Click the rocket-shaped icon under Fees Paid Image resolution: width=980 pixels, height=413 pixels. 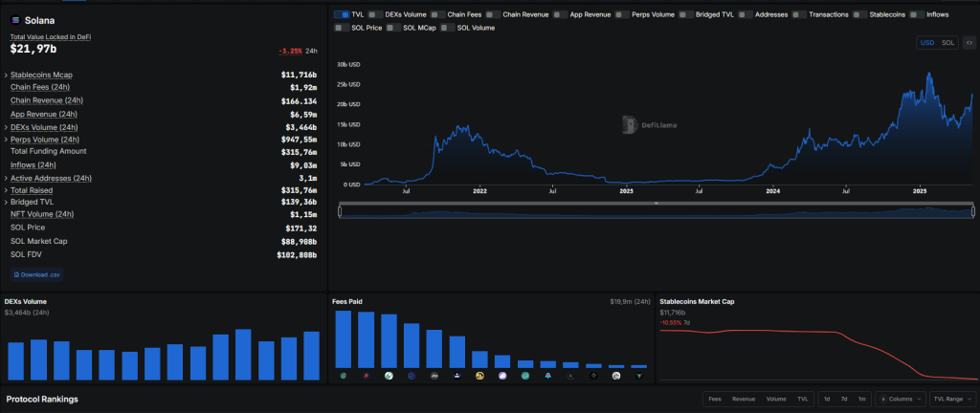[548, 376]
